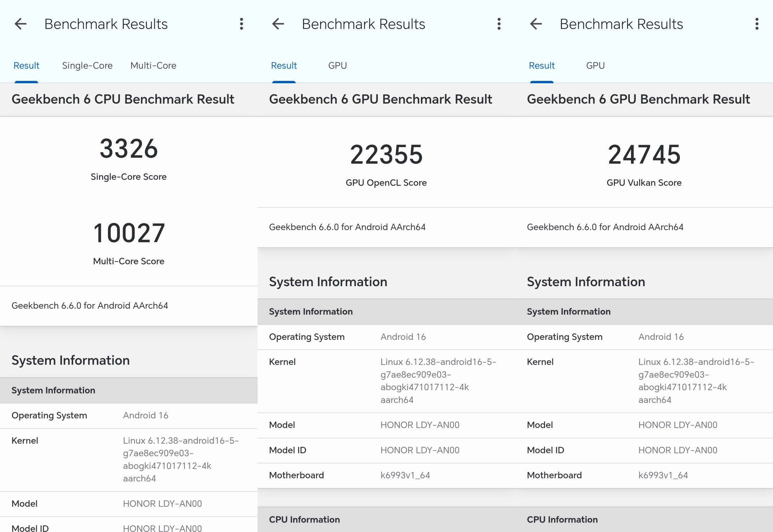
Task: Tap the 10027 Multi-Core Score
Action: click(129, 233)
